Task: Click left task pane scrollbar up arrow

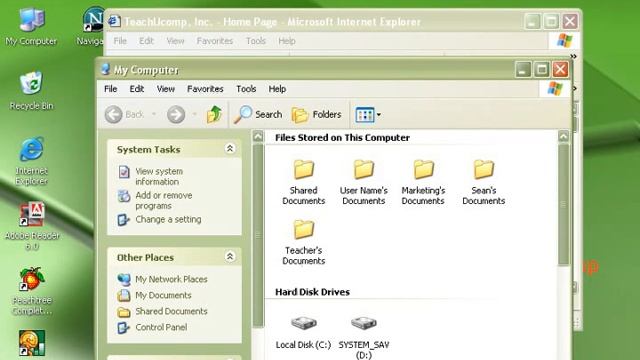Action: pyautogui.click(x=258, y=136)
